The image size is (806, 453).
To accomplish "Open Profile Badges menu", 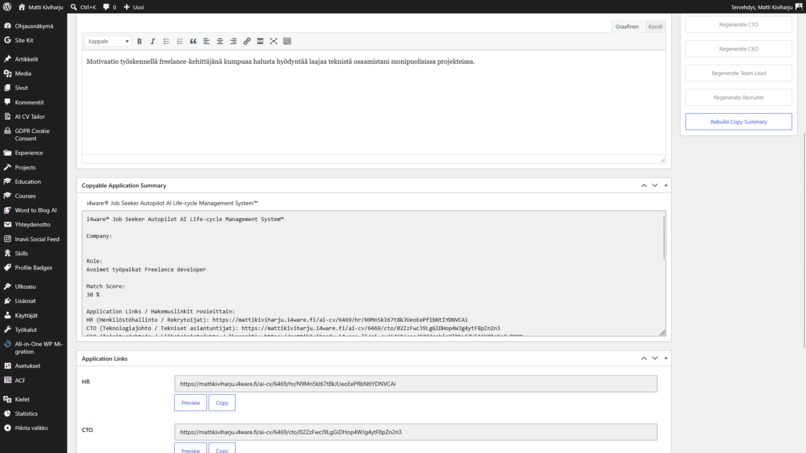I will point(33,268).
